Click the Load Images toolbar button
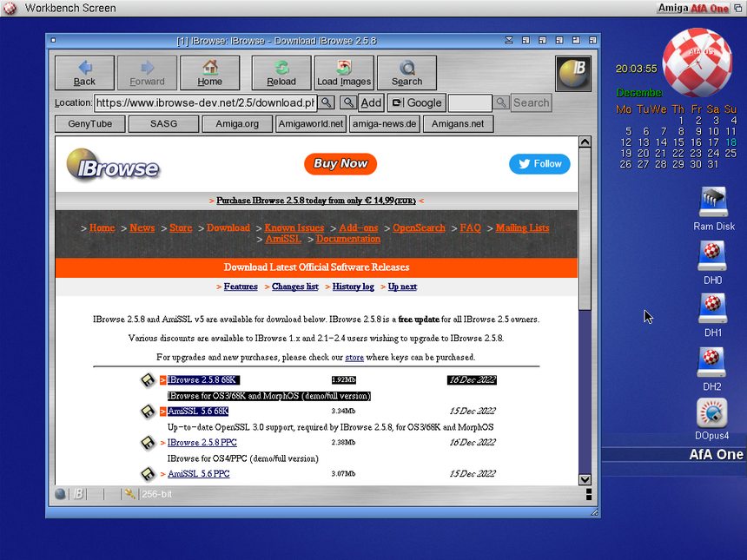This screenshot has height=560, width=747. (x=344, y=73)
